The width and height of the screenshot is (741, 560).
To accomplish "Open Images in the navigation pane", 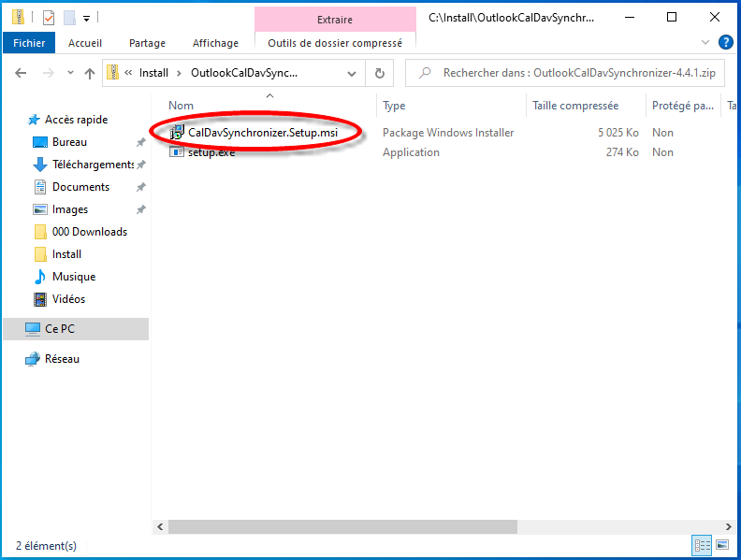I will click(x=70, y=209).
